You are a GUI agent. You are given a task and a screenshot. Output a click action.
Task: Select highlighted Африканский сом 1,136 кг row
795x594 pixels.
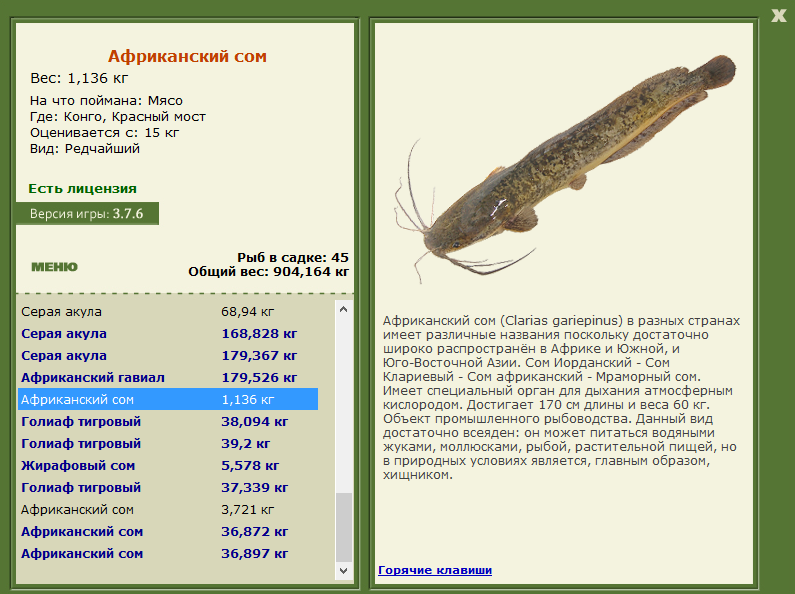pyautogui.click(x=168, y=399)
